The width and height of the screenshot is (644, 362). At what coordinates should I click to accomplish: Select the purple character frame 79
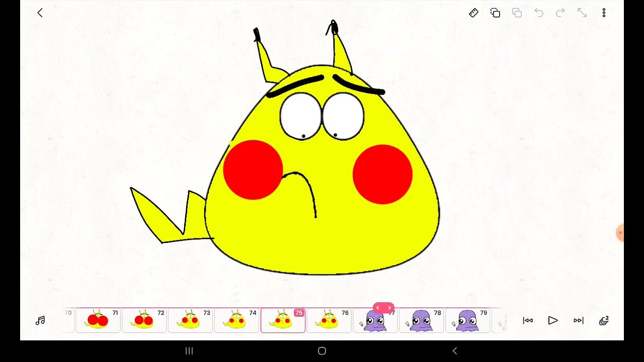(467, 320)
